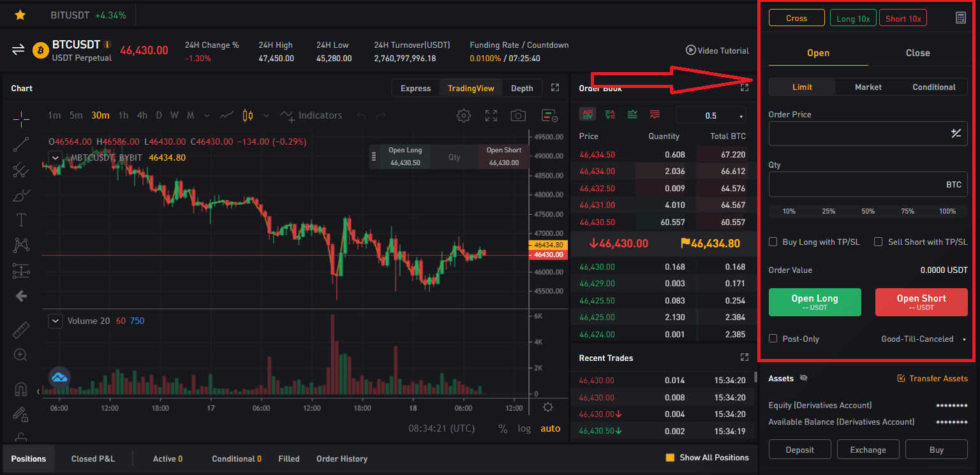Enable the Buy Long with TP/SL checkbox

tap(773, 242)
